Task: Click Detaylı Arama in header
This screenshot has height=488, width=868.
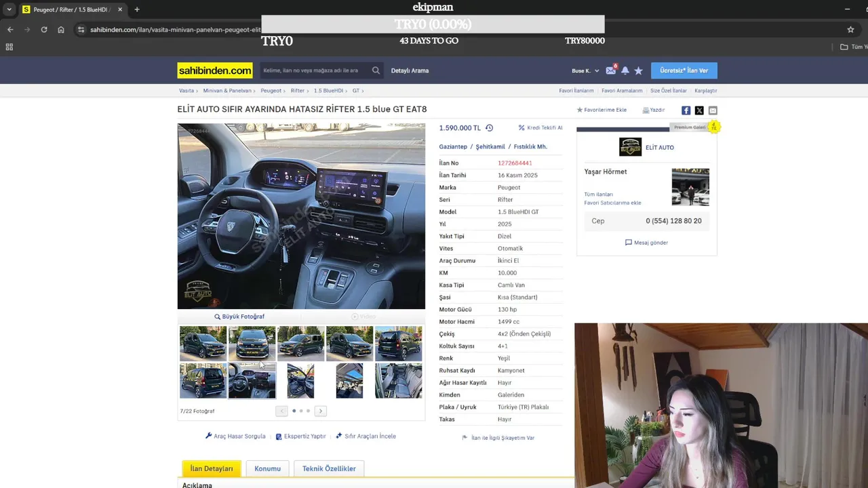Action: coord(410,70)
